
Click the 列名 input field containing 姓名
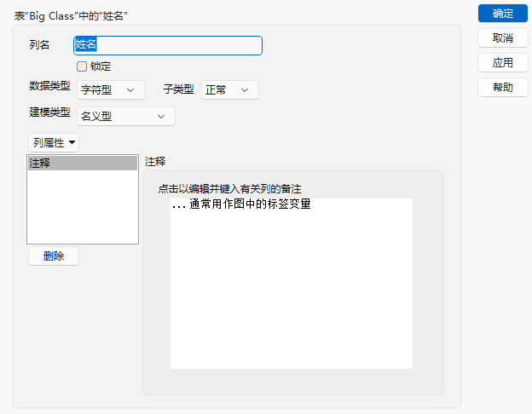pos(168,45)
